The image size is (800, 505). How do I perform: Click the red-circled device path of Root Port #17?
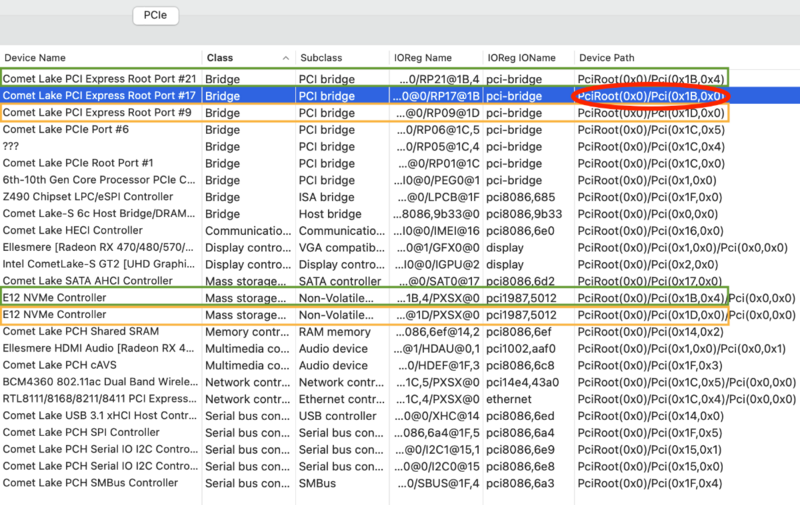(x=650, y=96)
